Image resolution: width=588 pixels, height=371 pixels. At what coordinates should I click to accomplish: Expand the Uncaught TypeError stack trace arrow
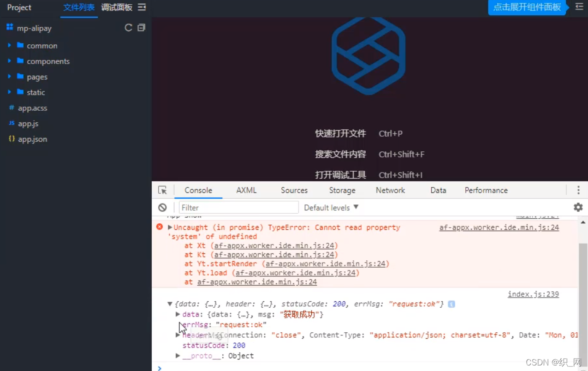click(x=170, y=227)
